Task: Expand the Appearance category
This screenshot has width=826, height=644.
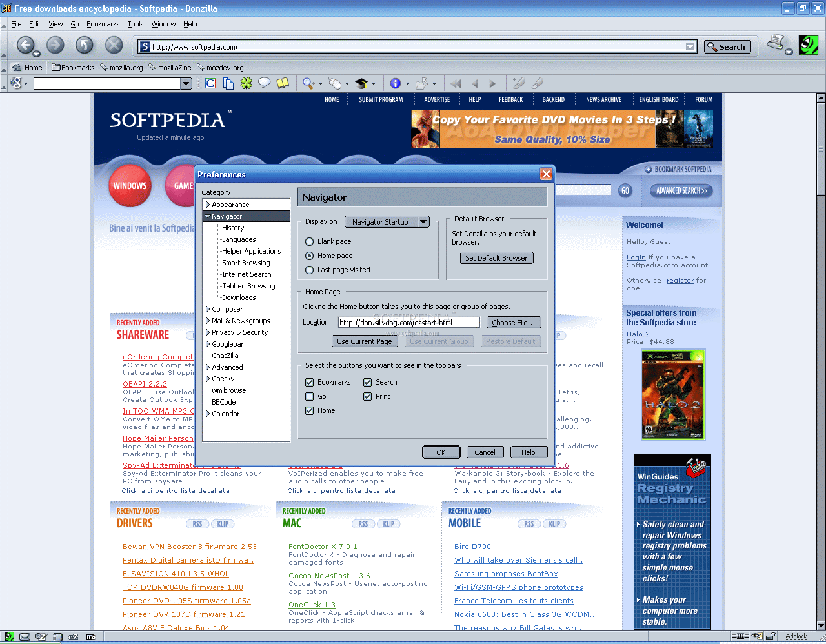Action: point(208,205)
